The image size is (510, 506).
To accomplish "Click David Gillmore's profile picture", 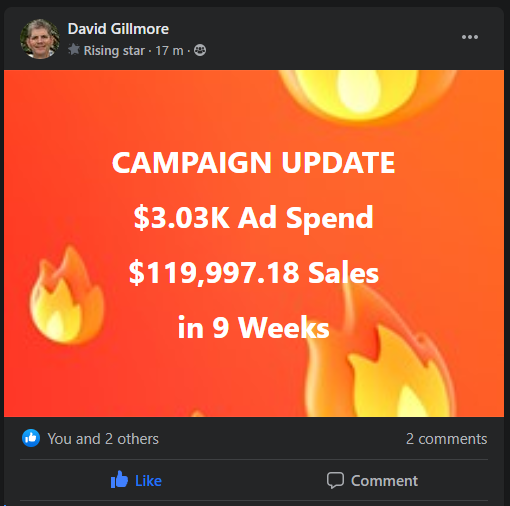I will pos(40,39).
